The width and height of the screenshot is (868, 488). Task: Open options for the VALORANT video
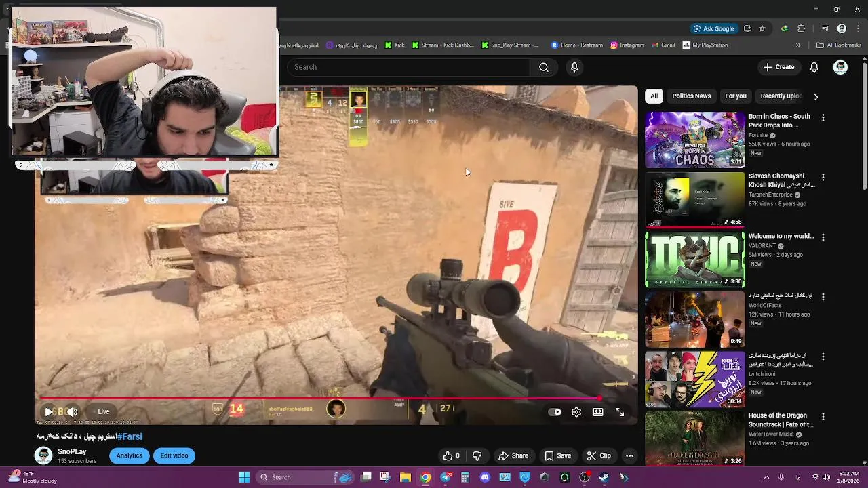[x=823, y=237]
